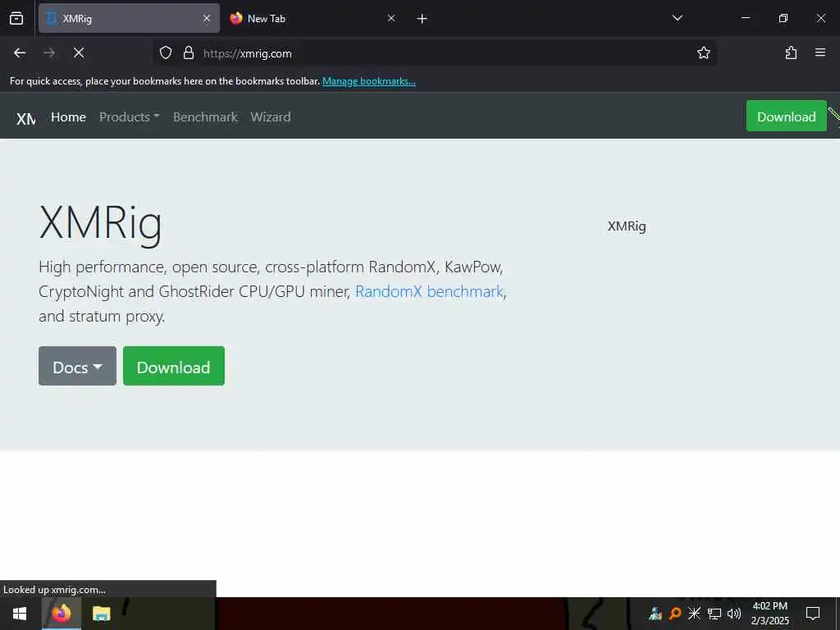Viewport: 840px width, 630px height.
Task: Bookmark this page with star icon
Action: tap(703, 52)
